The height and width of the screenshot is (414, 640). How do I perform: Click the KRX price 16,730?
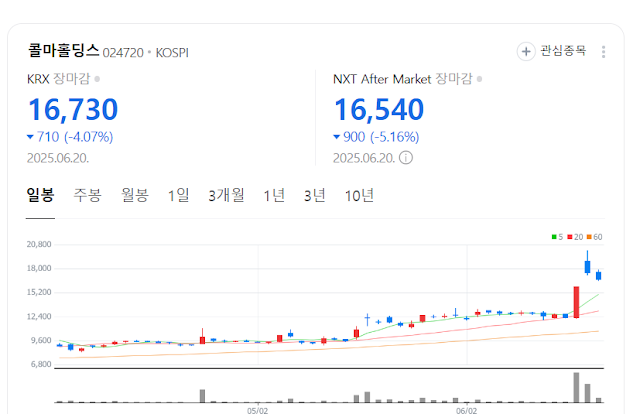73,109
